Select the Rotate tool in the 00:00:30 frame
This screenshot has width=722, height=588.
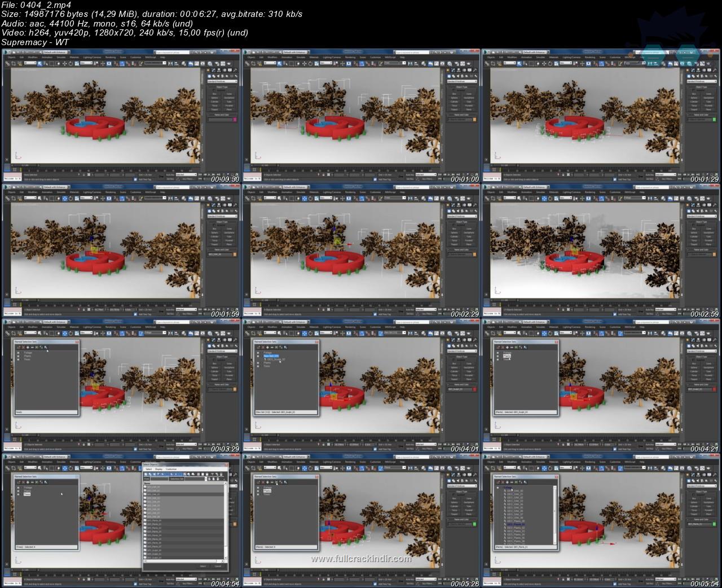pyautogui.click(x=71, y=63)
